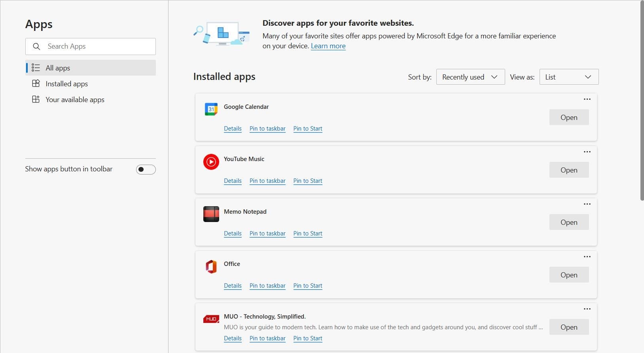Click the search magnifier icon in Apps
Viewport: 644px width, 353px height.
(36, 46)
